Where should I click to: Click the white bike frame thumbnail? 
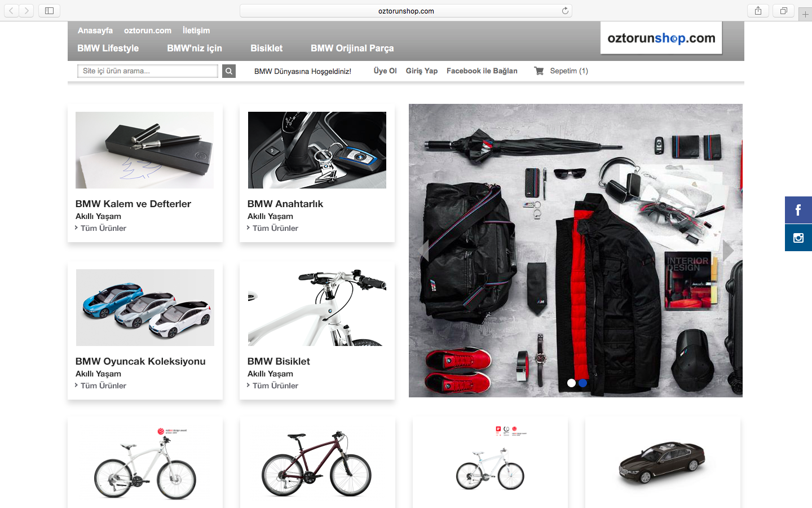pyautogui.click(x=317, y=308)
